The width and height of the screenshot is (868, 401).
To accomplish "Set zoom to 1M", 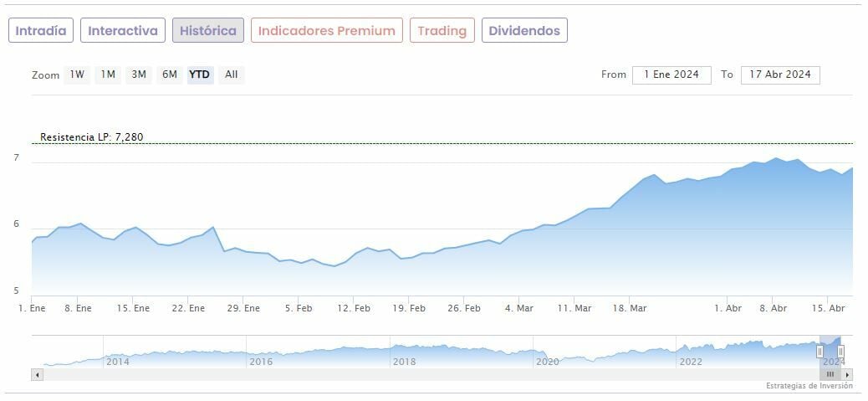I will [x=108, y=75].
